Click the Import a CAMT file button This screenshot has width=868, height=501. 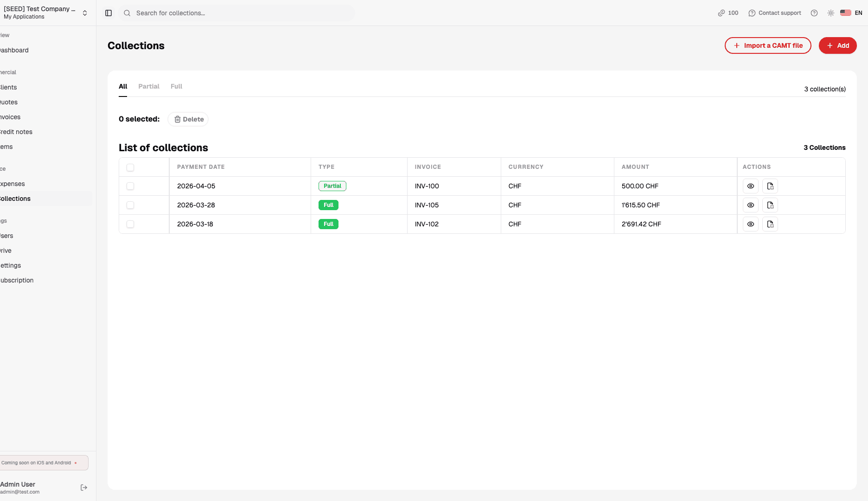[x=767, y=45]
